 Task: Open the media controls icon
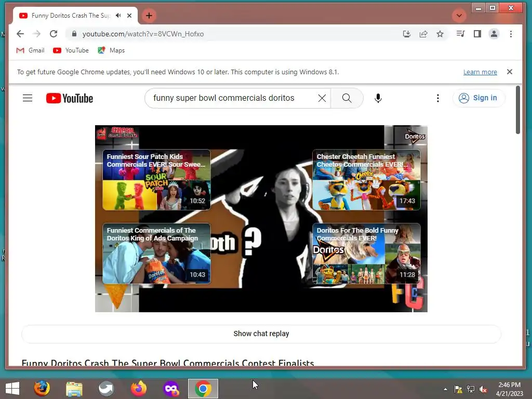tap(460, 34)
